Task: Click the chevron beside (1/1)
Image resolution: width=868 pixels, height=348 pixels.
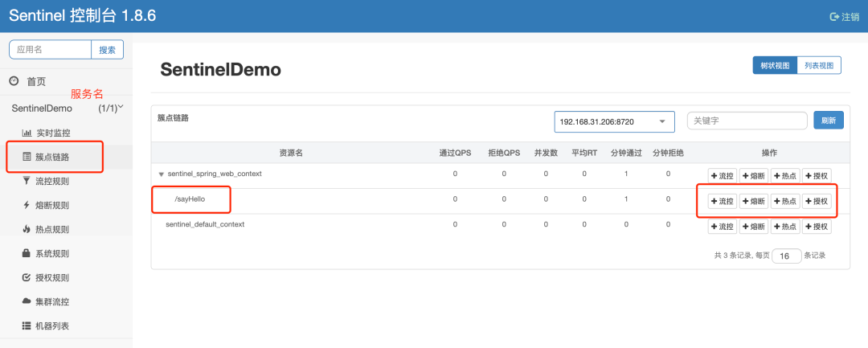Action: point(121,107)
